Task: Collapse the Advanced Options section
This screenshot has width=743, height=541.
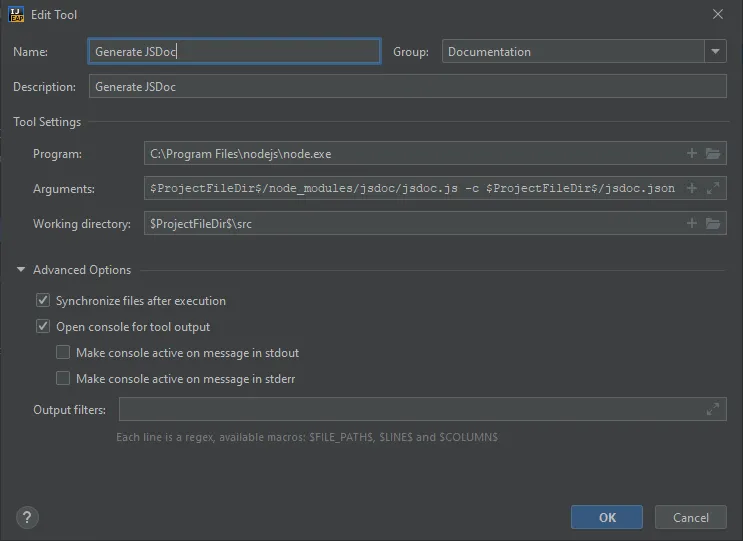Action: pyautogui.click(x=21, y=270)
